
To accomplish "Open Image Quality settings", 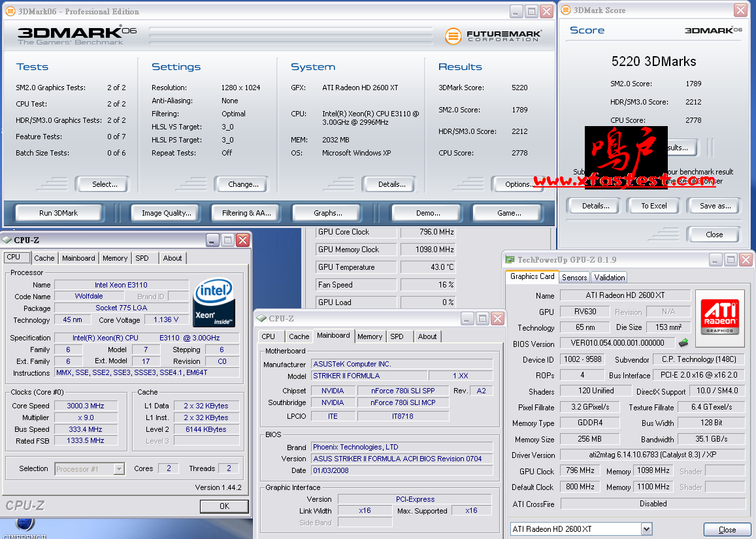I will (x=167, y=213).
